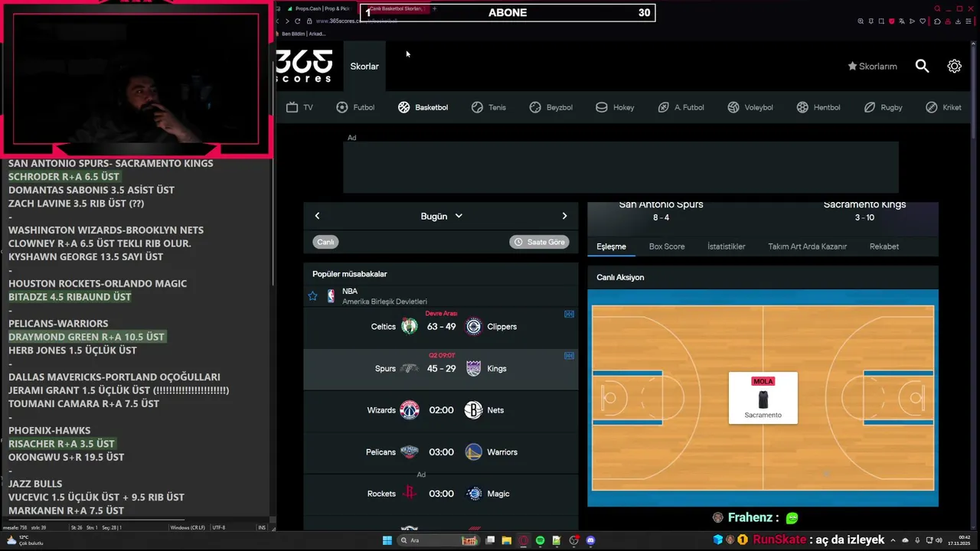Toggle Saate Göre sorting

[x=539, y=242]
